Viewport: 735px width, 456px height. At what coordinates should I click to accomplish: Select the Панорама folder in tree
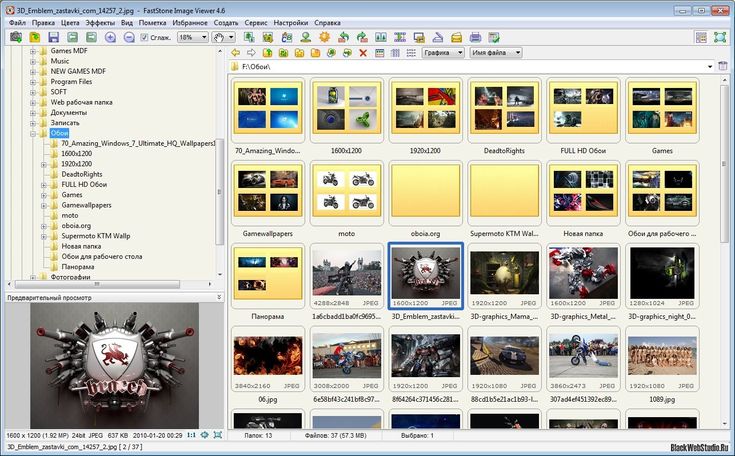click(x=78, y=267)
